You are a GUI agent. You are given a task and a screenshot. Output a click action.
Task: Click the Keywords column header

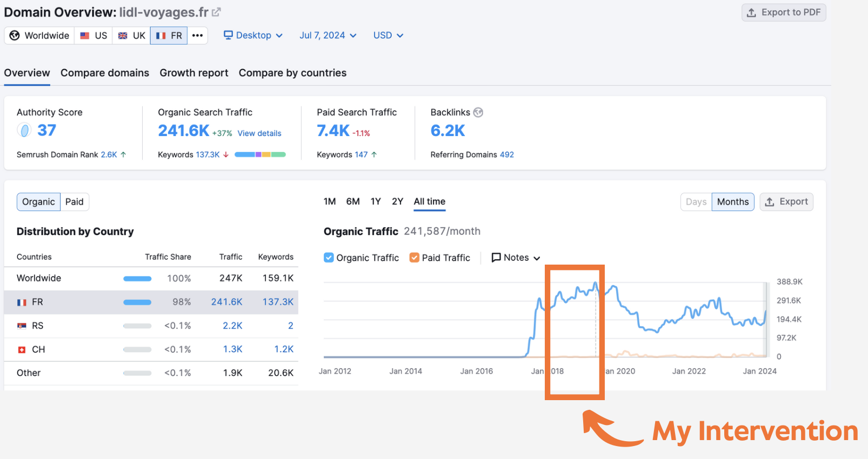click(x=276, y=257)
